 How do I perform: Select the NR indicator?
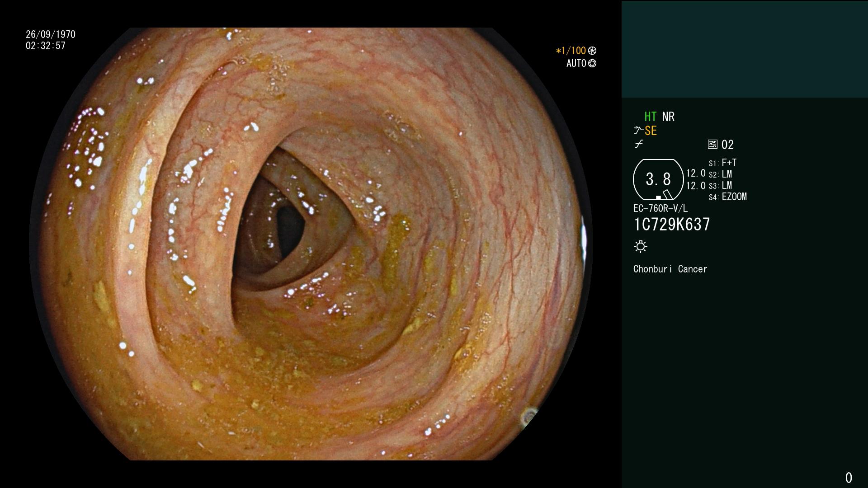coord(668,117)
